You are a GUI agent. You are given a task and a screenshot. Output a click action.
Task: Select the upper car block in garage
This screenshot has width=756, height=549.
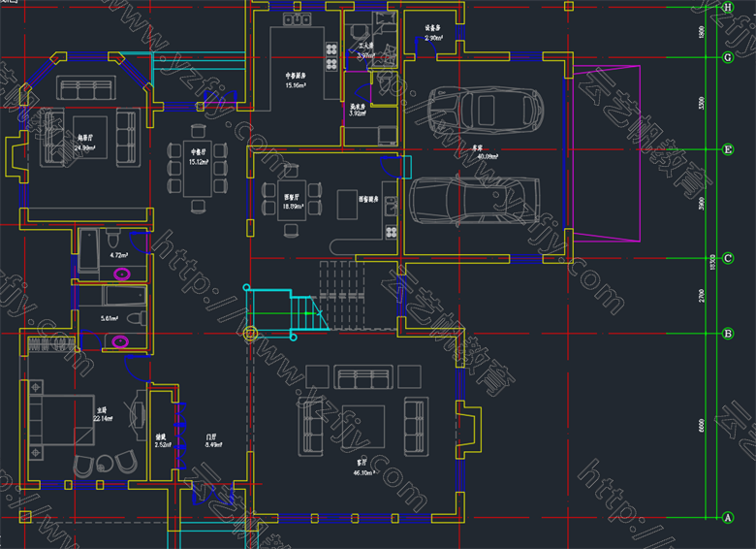pyautogui.click(x=486, y=110)
